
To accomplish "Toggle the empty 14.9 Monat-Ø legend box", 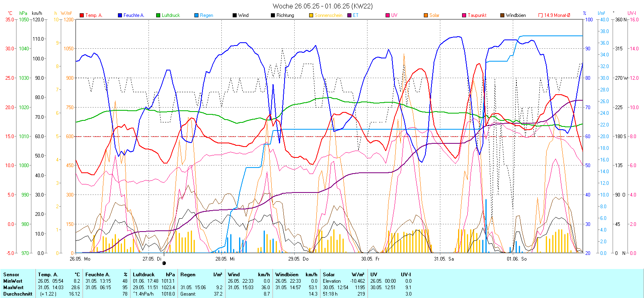I will point(541,15).
